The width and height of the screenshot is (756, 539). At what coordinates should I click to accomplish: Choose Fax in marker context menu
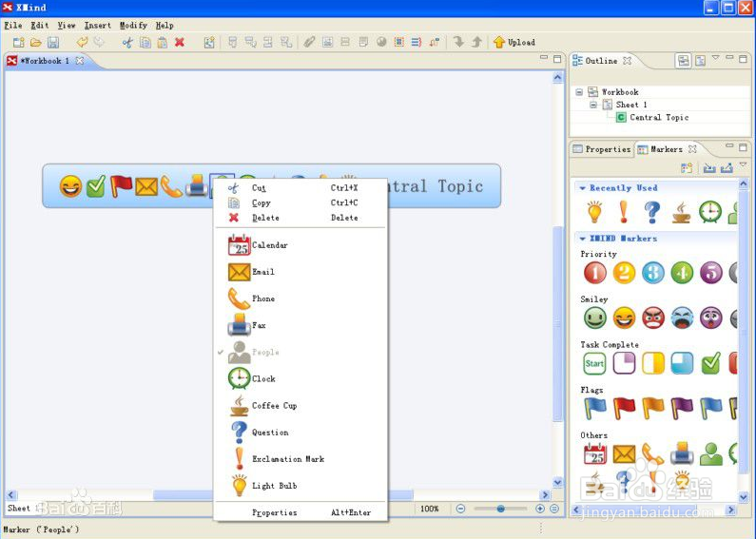300,325
